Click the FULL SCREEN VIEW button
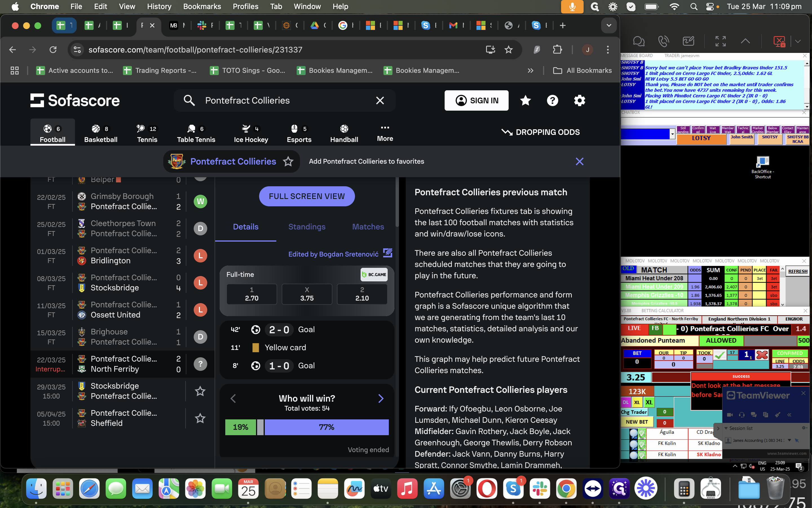Viewport: 812px width, 508px height. (x=307, y=196)
